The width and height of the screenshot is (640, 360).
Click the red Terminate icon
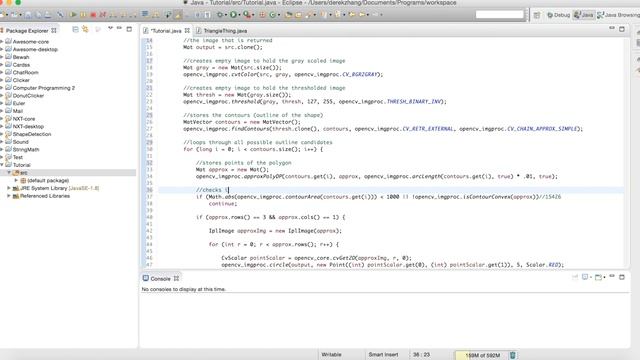pyautogui.click(x=93, y=15)
